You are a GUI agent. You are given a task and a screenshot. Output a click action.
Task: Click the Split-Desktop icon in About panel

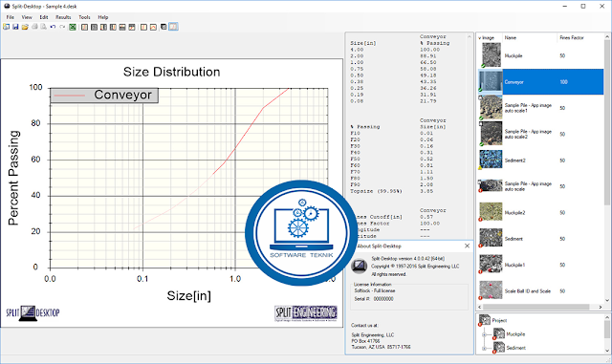(359, 266)
